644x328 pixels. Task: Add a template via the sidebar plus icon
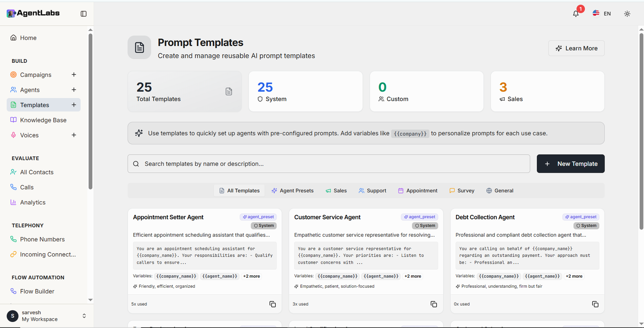(74, 105)
